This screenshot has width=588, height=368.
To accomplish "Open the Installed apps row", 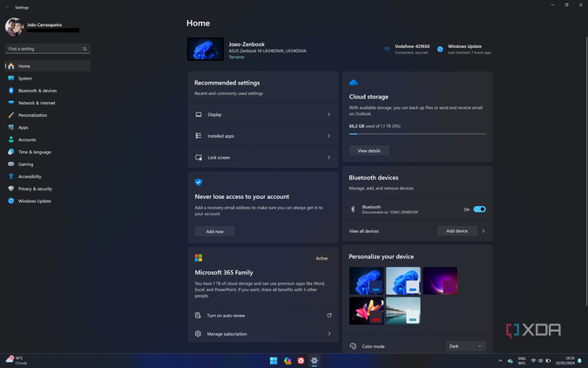I will (x=263, y=136).
